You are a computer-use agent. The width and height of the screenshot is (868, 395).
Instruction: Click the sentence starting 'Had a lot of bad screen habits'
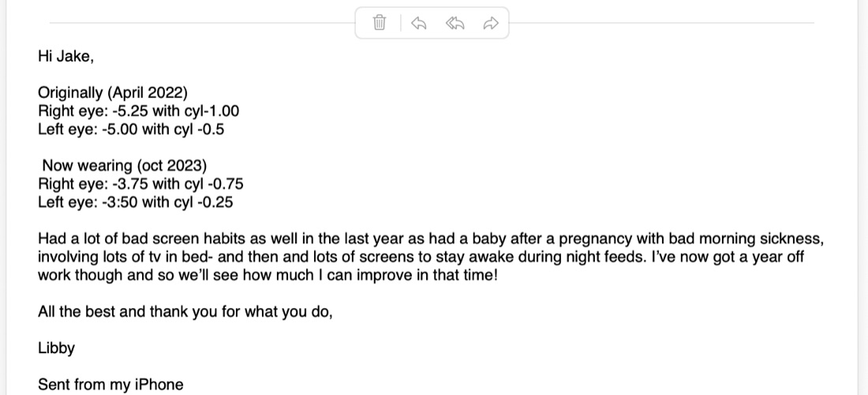click(431, 239)
